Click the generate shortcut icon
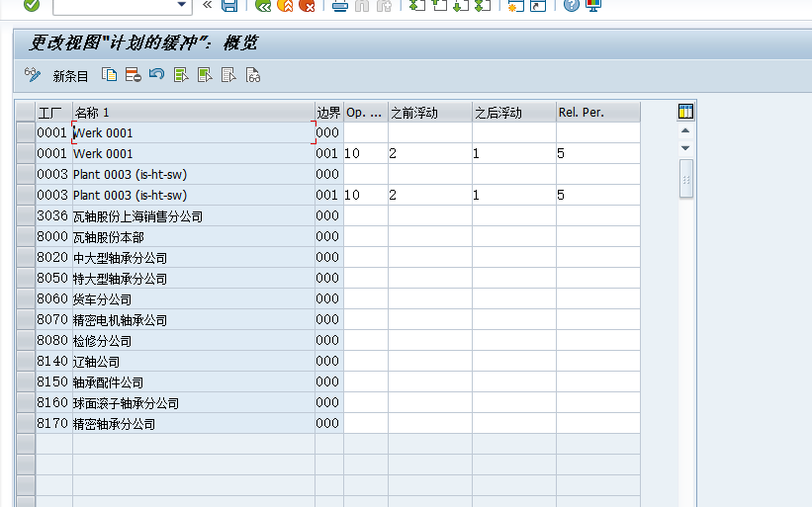 click(538, 5)
